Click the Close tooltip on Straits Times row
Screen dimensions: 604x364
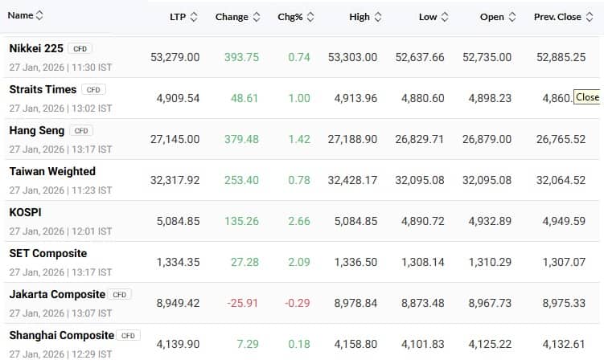click(x=587, y=97)
